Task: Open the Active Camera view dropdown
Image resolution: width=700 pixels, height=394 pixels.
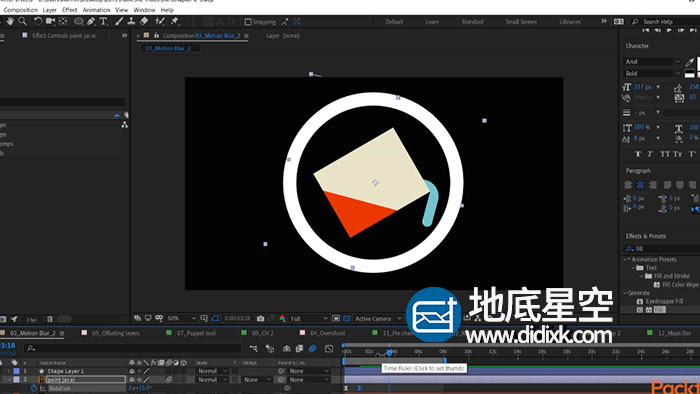Action: pos(378,318)
